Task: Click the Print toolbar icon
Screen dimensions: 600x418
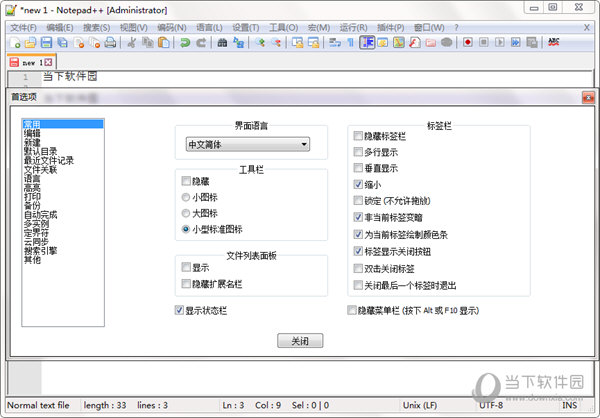Action: click(x=110, y=42)
